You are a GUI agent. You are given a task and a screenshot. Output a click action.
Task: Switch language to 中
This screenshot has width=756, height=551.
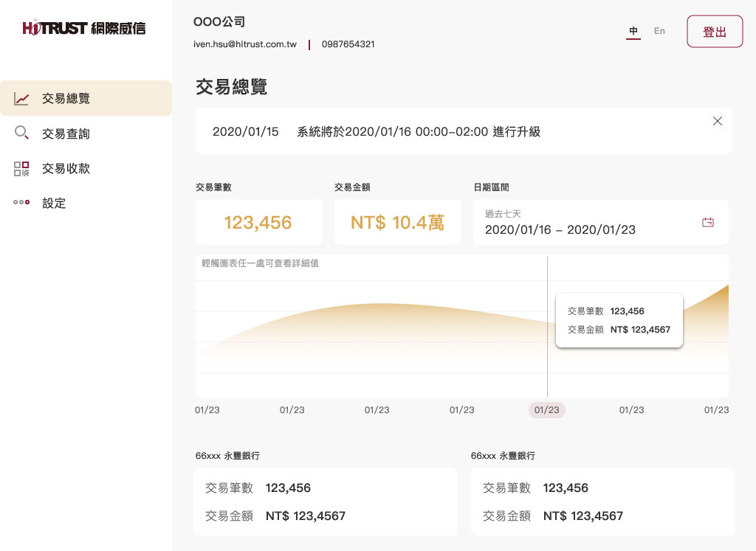pyautogui.click(x=633, y=31)
